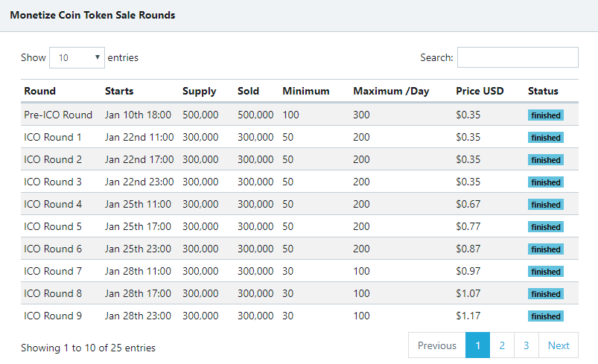Go to the Next page
The width and height of the screenshot is (598, 364).
[x=559, y=345]
